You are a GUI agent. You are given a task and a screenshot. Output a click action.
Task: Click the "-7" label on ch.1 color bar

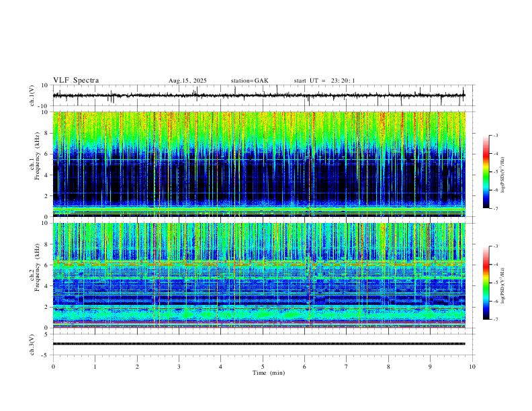[496, 208]
